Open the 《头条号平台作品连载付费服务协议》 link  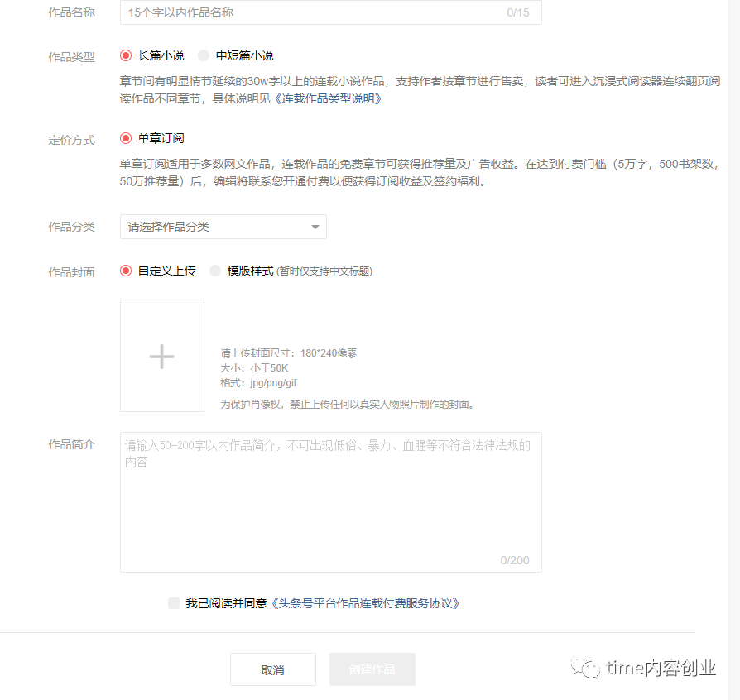coord(365,603)
